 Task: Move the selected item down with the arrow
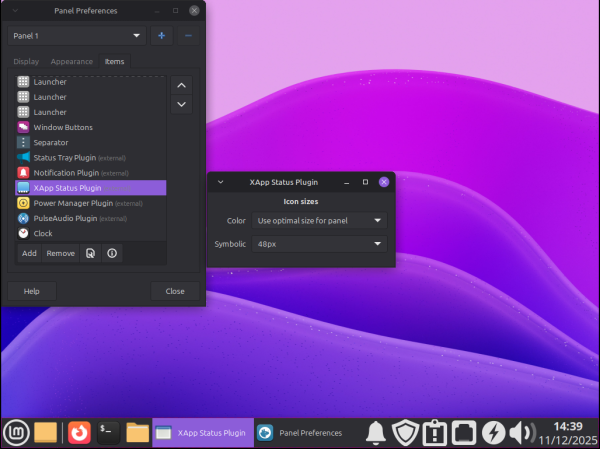point(181,104)
